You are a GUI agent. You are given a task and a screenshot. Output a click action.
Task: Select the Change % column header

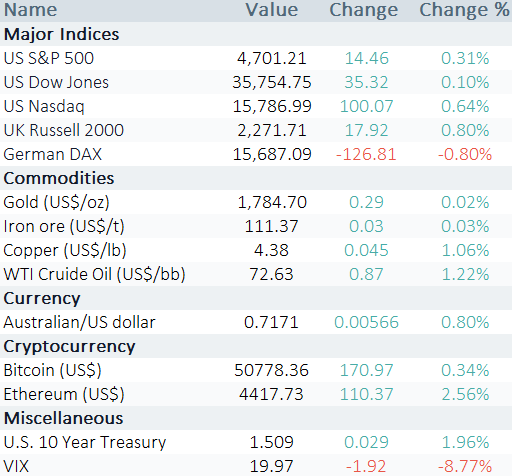point(464,10)
